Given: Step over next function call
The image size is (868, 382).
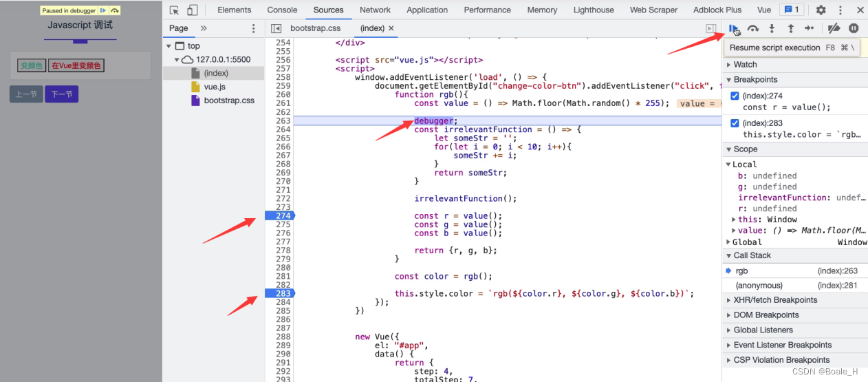Looking at the screenshot, I should [x=753, y=28].
